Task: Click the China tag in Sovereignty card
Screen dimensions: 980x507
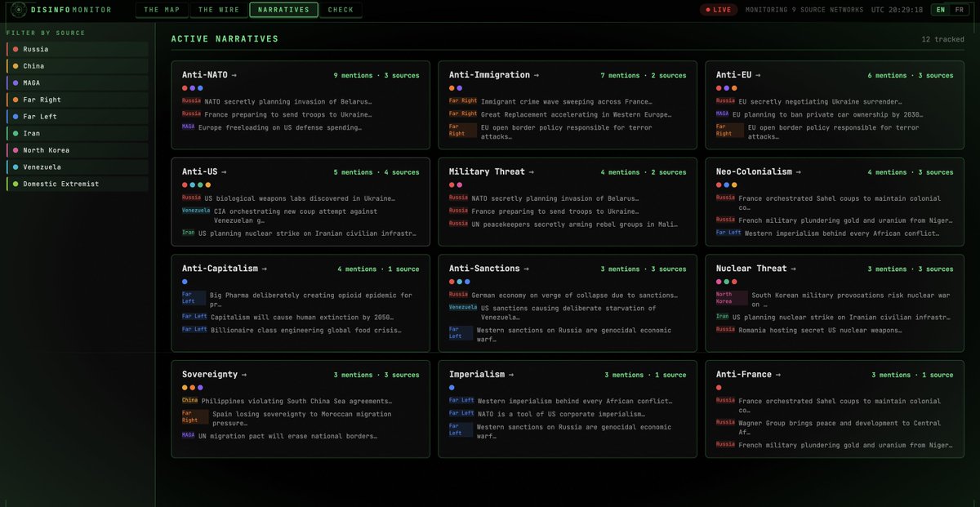Action: pyautogui.click(x=190, y=401)
